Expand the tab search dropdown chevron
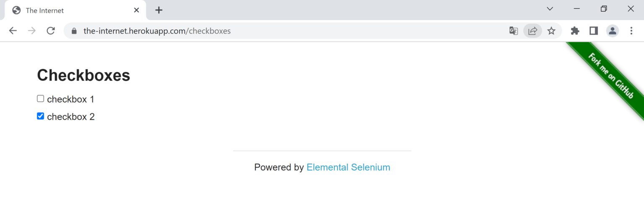644x208 pixels. point(550,9)
